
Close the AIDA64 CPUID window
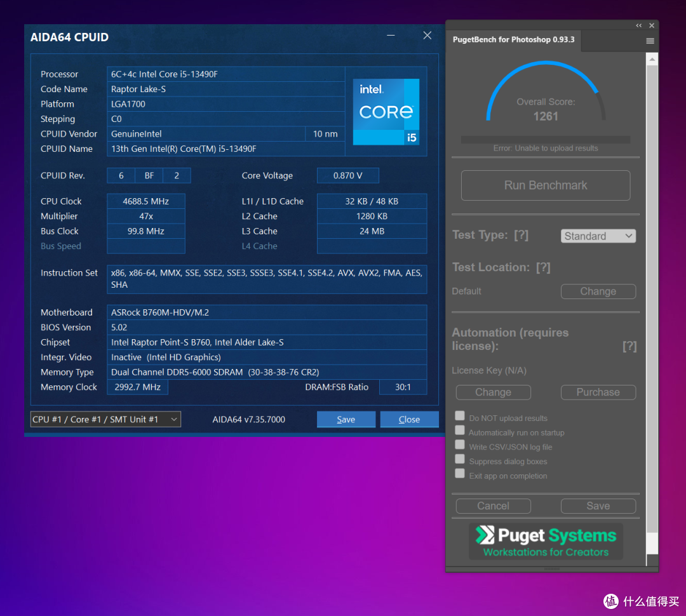tap(427, 36)
